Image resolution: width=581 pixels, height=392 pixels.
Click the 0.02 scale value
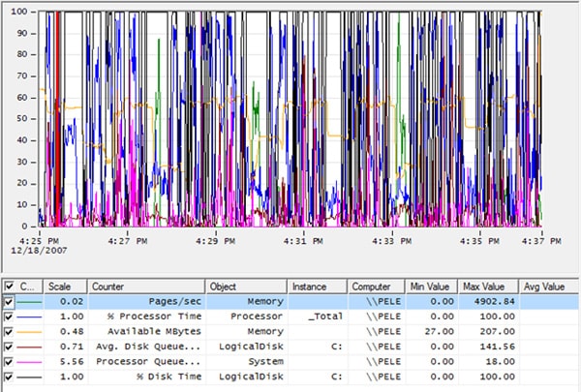tap(72, 302)
